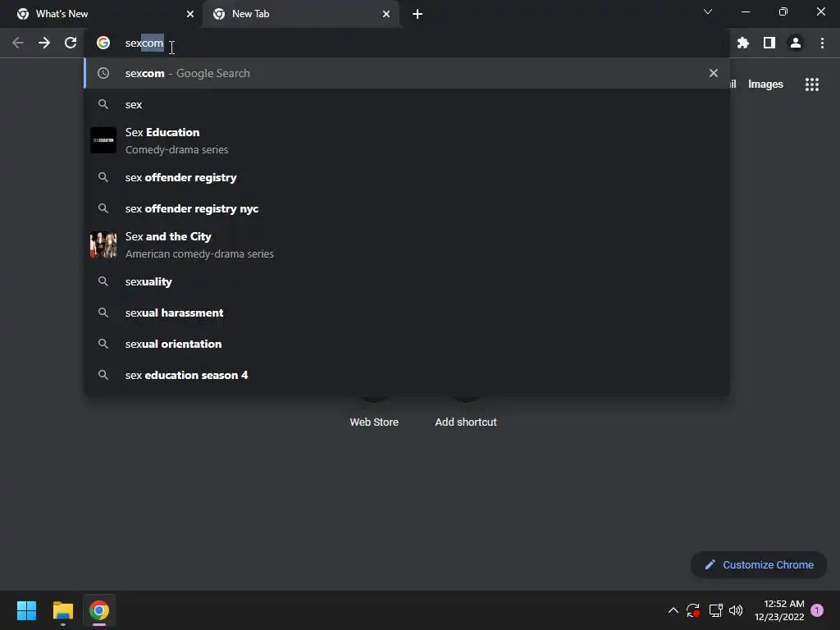Click the Chrome taskbar icon

[x=99, y=610]
